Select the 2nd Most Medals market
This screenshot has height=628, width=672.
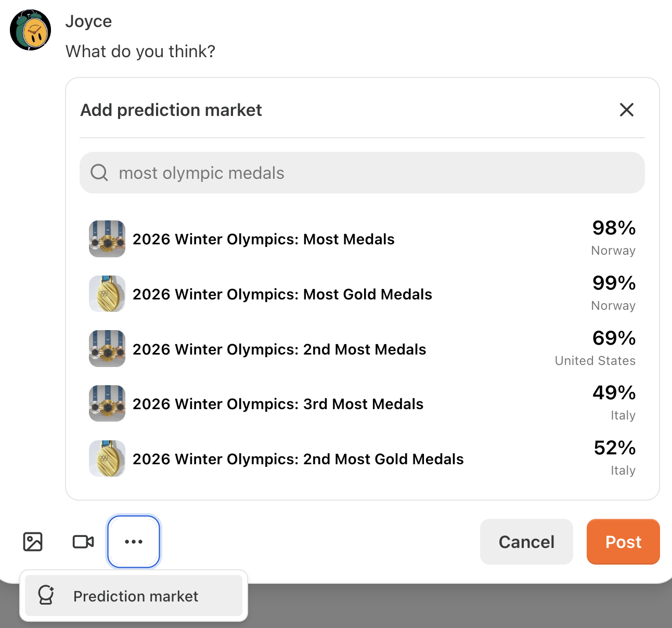click(279, 349)
